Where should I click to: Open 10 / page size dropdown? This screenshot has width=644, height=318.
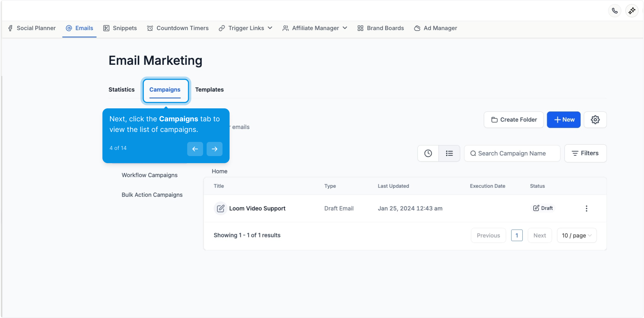[576, 235]
